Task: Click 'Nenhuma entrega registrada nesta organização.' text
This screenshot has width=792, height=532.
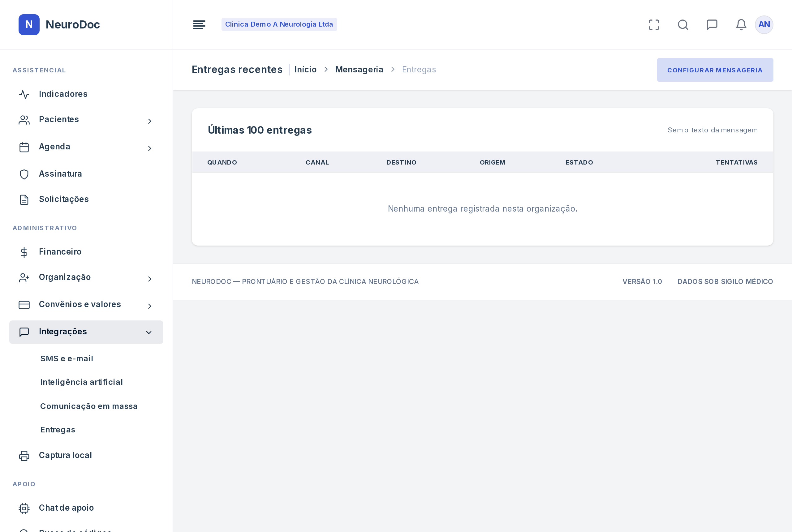Action: point(482,209)
